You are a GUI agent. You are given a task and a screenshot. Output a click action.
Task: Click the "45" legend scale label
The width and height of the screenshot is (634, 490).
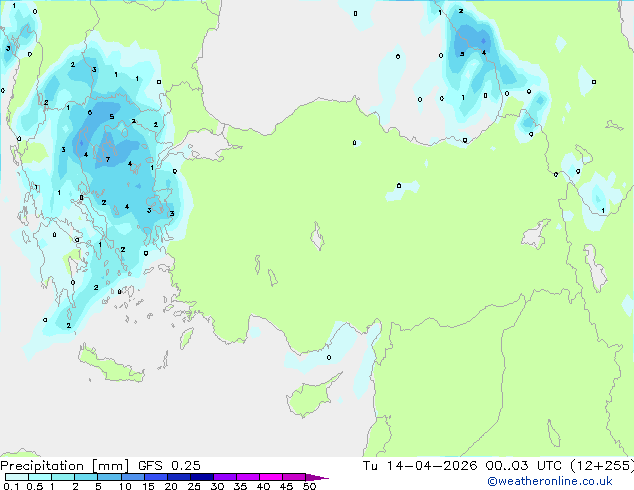point(286,486)
